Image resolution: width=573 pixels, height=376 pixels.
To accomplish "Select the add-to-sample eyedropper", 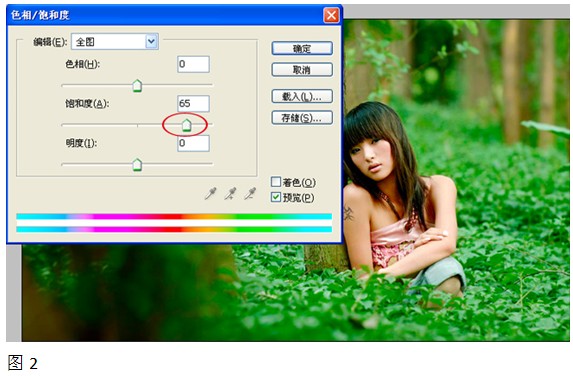I will click(x=230, y=194).
